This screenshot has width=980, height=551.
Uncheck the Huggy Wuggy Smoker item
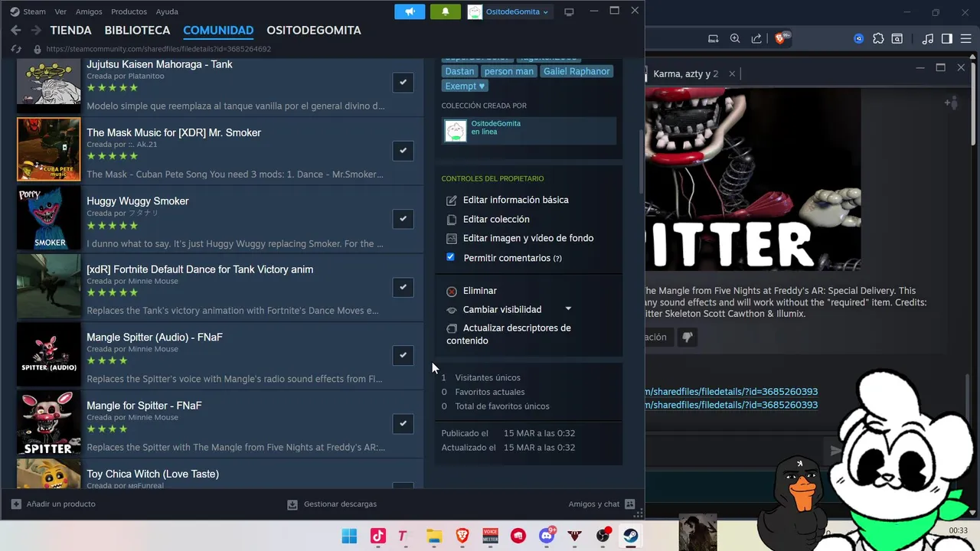[x=403, y=219]
